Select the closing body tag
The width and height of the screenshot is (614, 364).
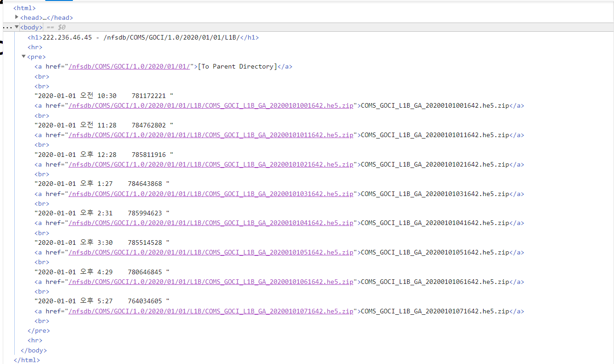click(x=34, y=351)
